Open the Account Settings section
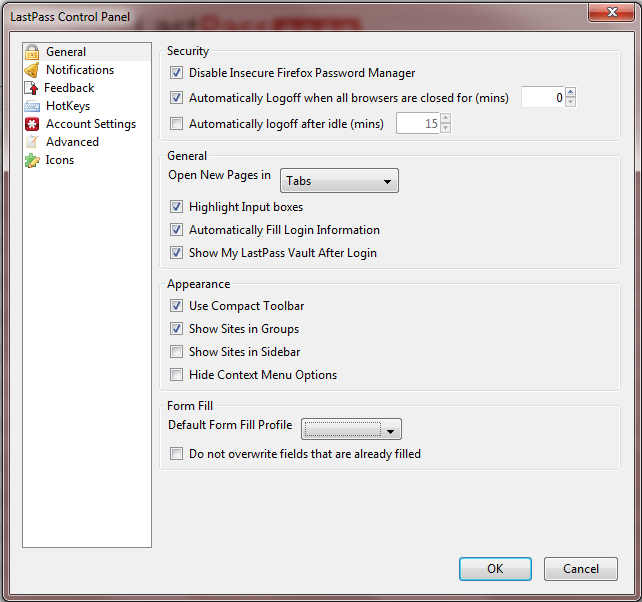The width and height of the screenshot is (642, 602). [90, 124]
